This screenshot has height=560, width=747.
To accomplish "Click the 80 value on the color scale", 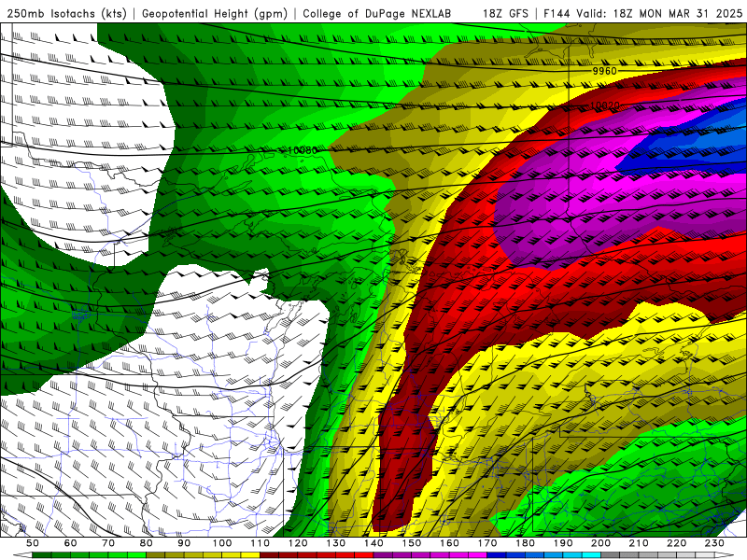I will 146,543.
